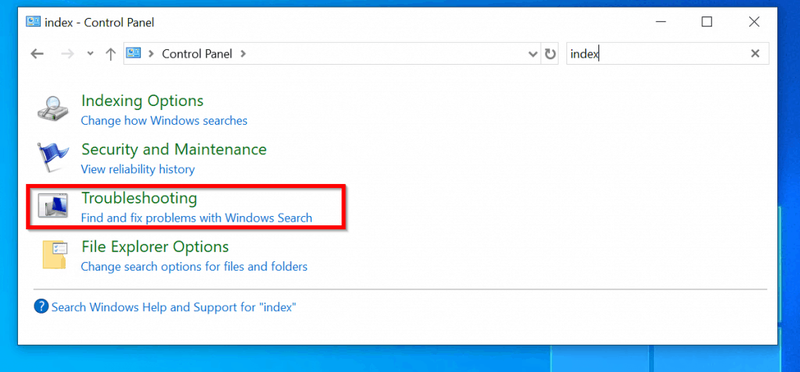Go back using the left arrow
Viewport: 800px width, 372px height.
point(37,54)
